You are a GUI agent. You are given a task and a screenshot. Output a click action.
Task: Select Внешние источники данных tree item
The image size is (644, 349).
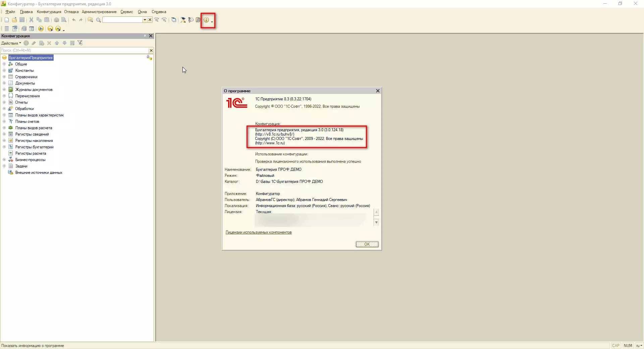[x=39, y=172]
